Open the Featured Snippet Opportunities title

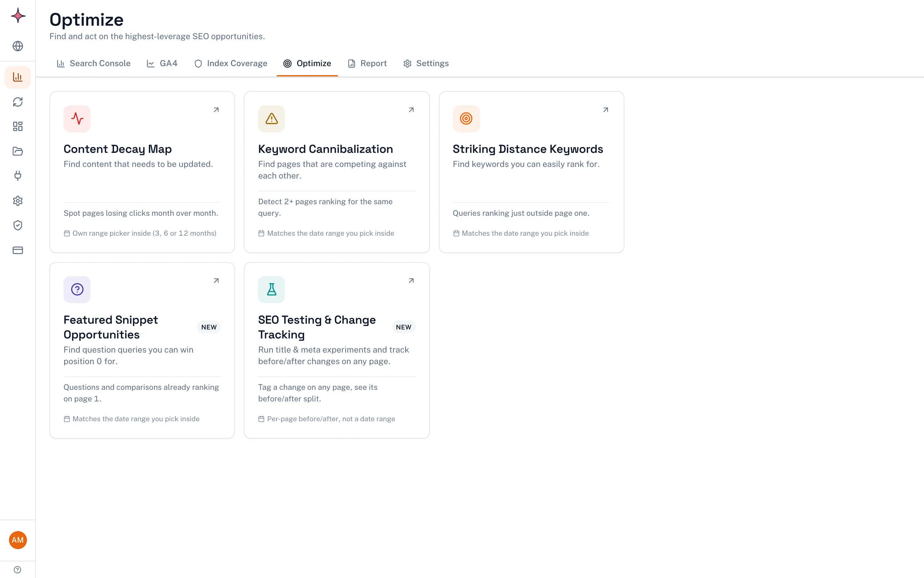111,327
